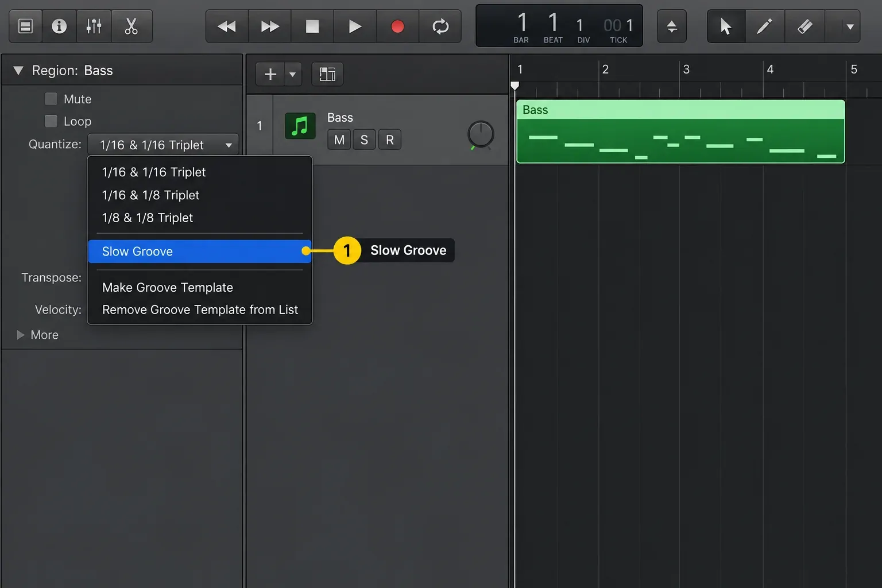The image size is (882, 588).
Task: Click the duplicate track layout icon
Action: point(327,74)
